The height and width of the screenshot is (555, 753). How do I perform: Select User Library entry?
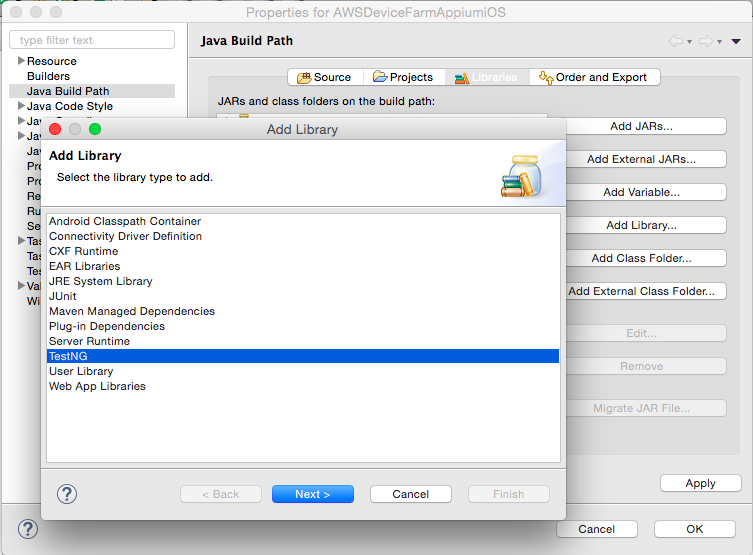[303, 371]
